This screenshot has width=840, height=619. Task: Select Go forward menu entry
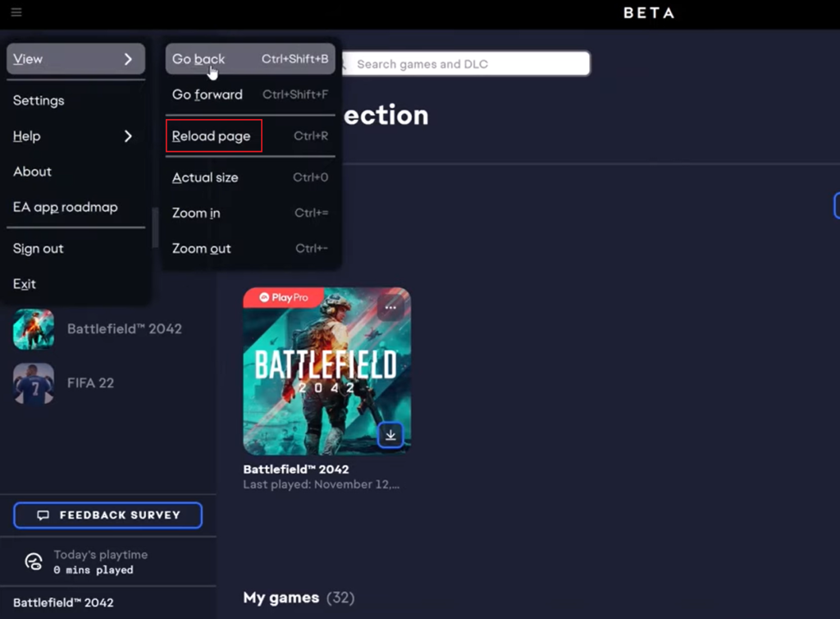250,94
